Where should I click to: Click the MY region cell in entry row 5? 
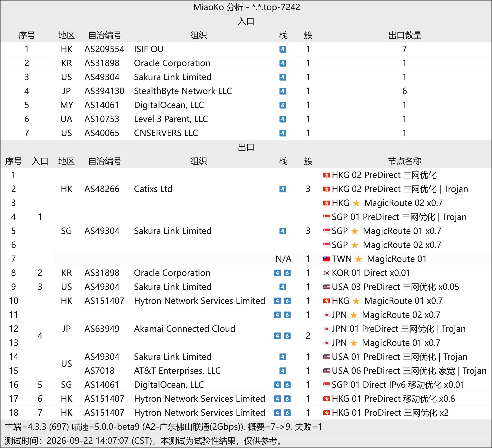click(66, 105)
